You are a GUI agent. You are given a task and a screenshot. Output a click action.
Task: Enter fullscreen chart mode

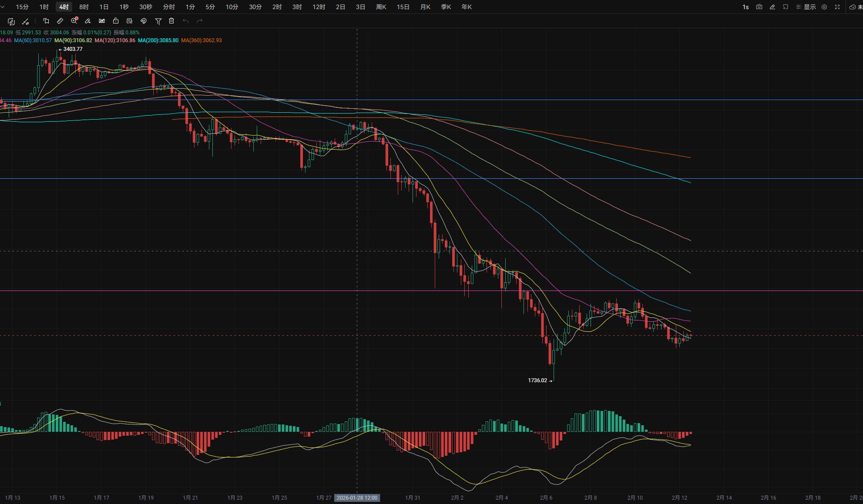pyautogui.click(x=837, y=7)
